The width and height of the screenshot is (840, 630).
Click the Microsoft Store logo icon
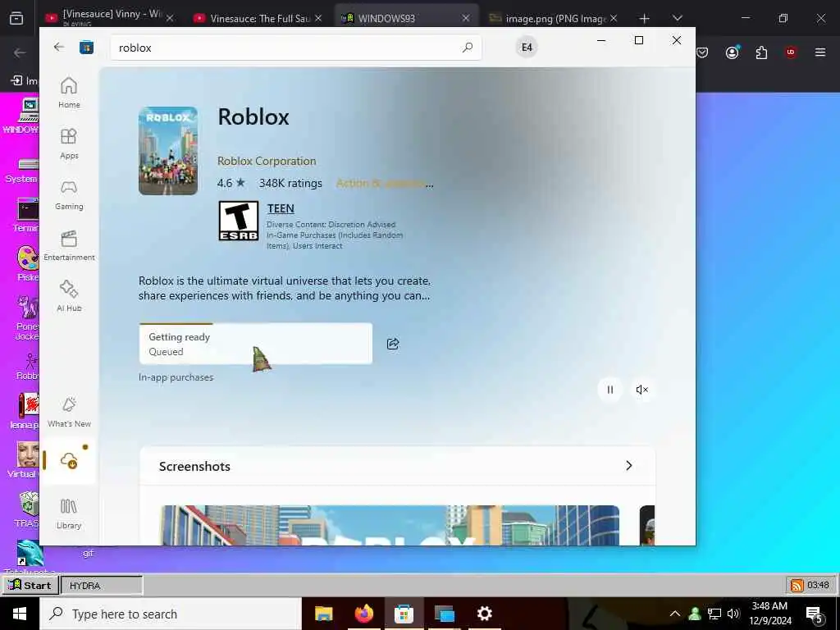pyautogui.click(x=86, y=47)
